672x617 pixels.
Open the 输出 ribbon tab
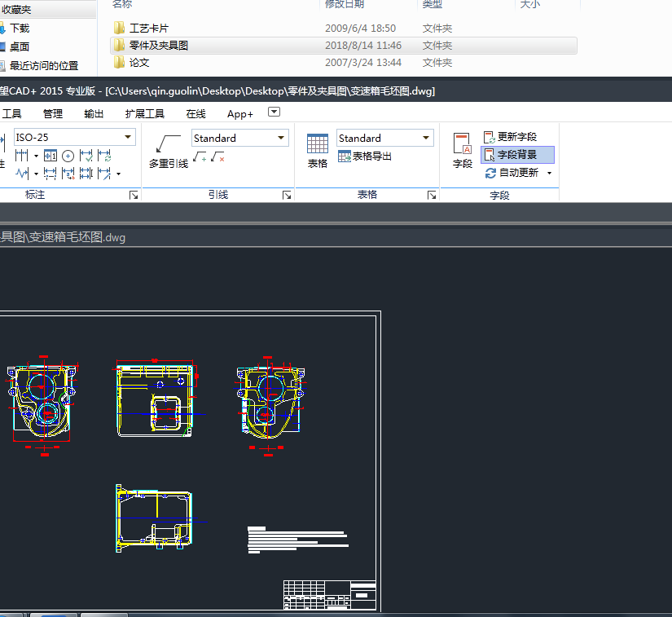(x=94, y=113)
